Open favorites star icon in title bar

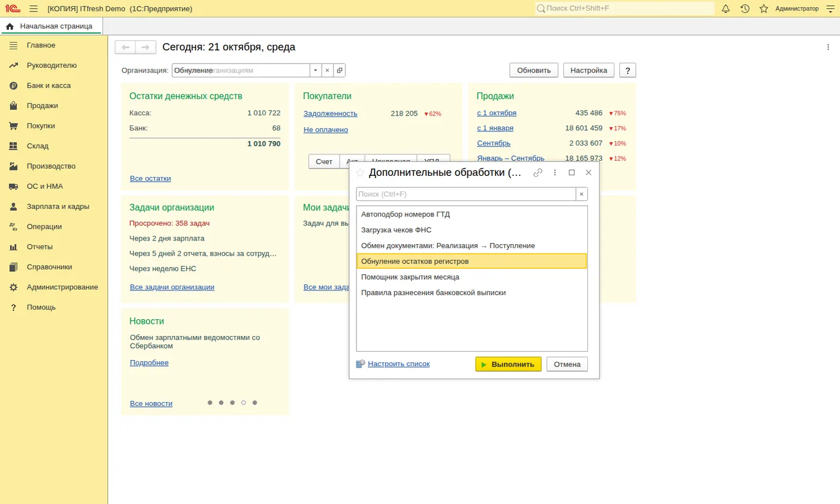tap(764, 8)
